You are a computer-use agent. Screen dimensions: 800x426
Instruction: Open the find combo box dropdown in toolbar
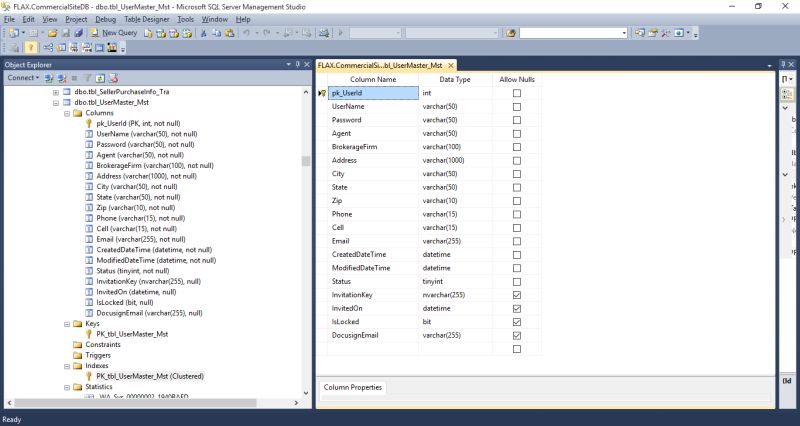[624, 33]
